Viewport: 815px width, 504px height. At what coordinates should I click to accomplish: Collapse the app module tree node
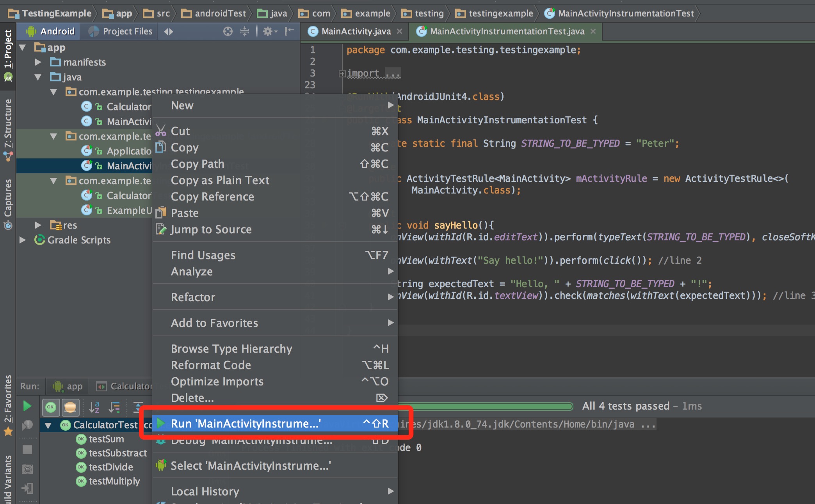[23, 48]
